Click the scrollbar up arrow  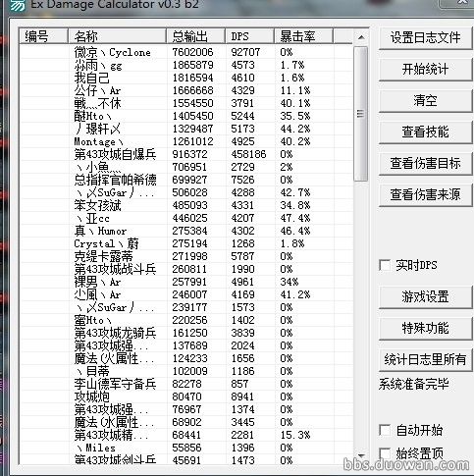[361, 37]
